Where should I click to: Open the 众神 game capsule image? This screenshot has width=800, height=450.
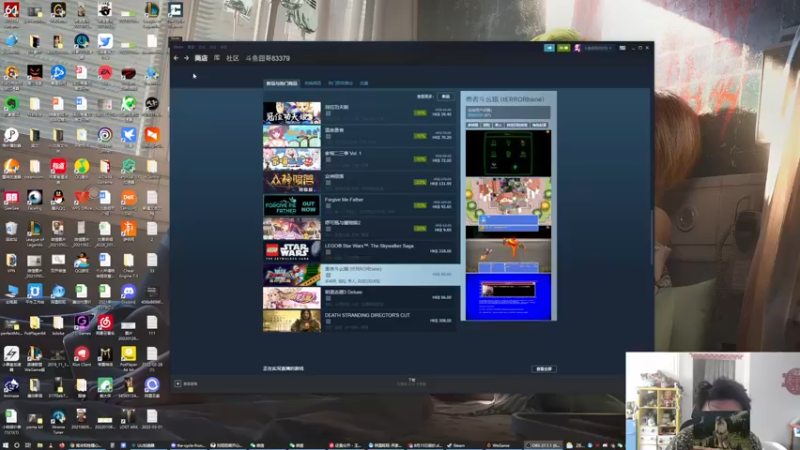292,182
